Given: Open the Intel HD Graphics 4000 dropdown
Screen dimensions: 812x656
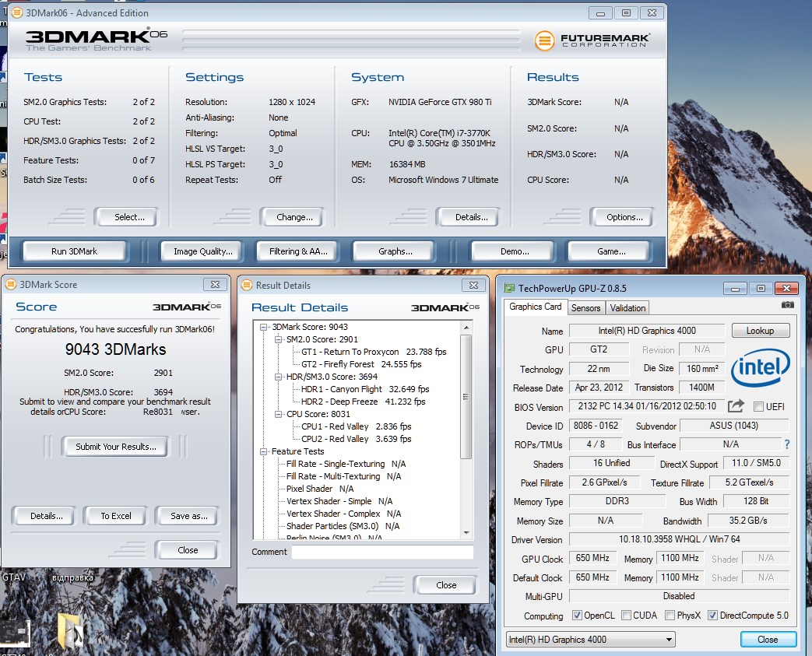Looking at the screenshot, I should coord(589,640).
